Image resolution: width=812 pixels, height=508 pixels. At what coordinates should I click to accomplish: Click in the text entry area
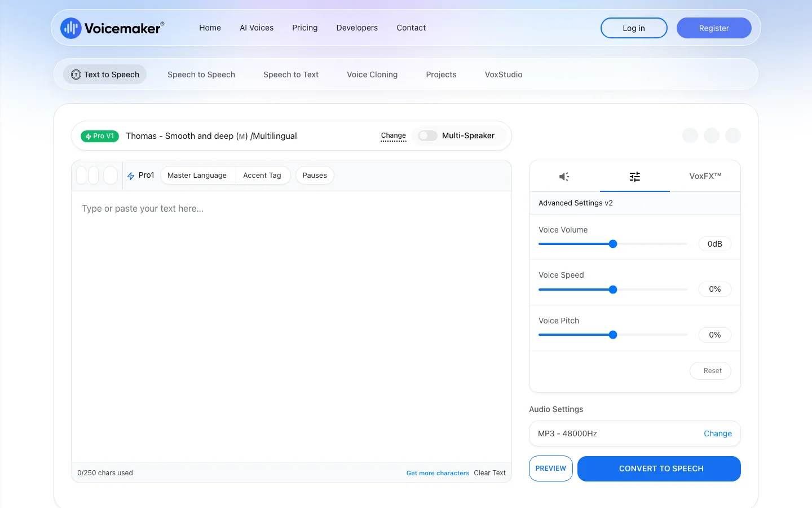292,326
